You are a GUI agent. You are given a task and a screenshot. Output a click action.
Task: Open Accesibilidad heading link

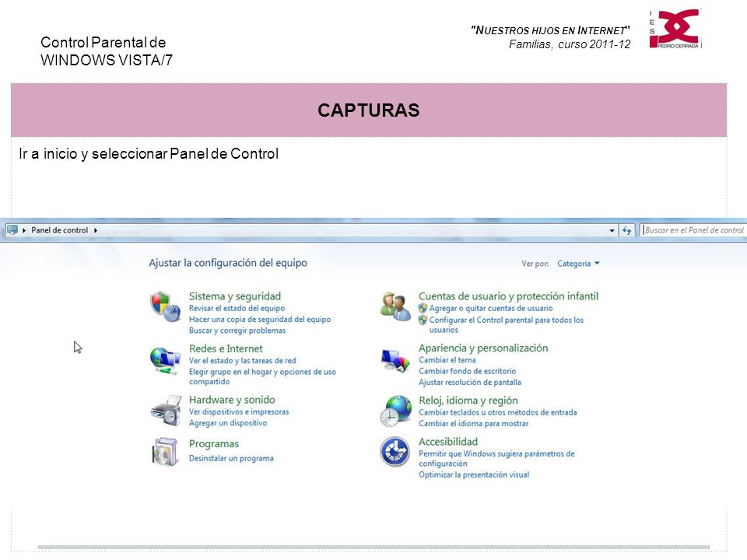click(x=448, y=442)
